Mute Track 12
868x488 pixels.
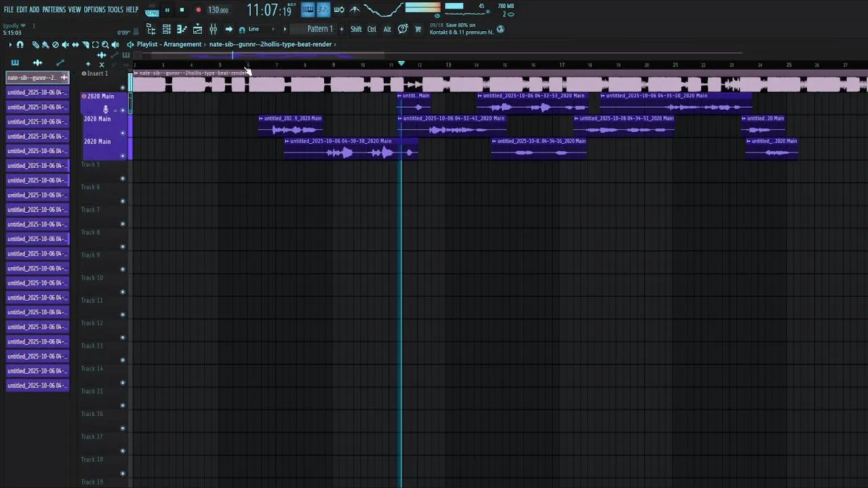coord(123,338)
